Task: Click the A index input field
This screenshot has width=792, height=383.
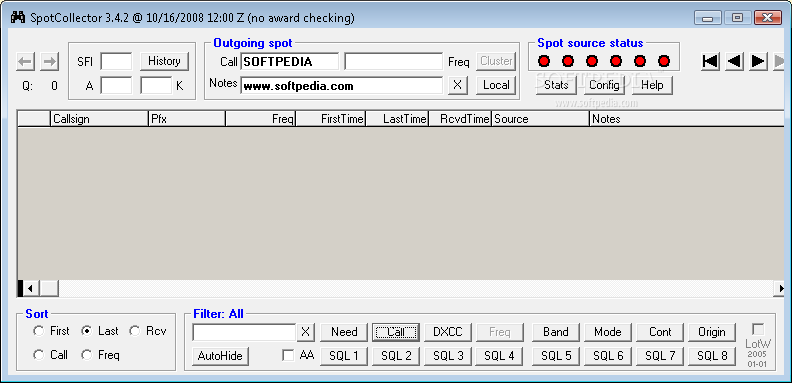Action: click(x=116, y=85)
